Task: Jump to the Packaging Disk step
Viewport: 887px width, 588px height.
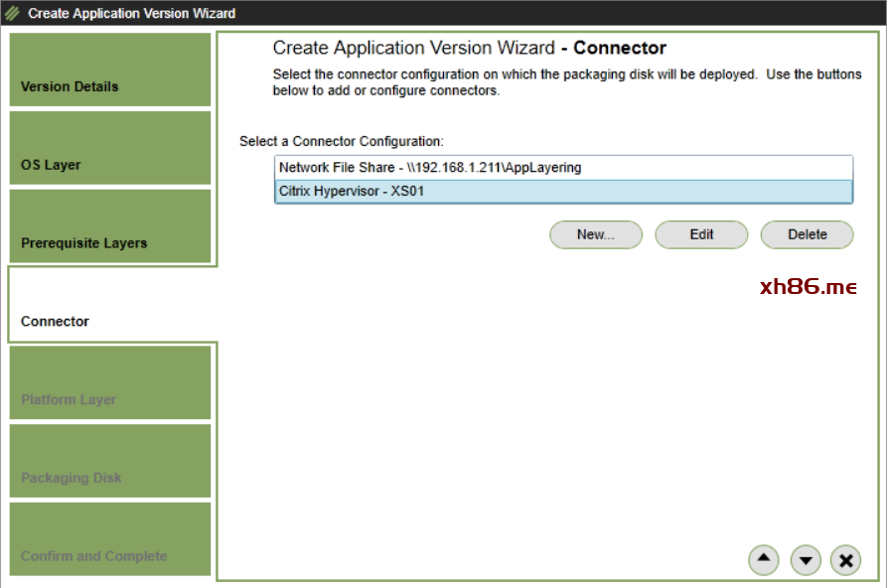Action: click(109, 462)
